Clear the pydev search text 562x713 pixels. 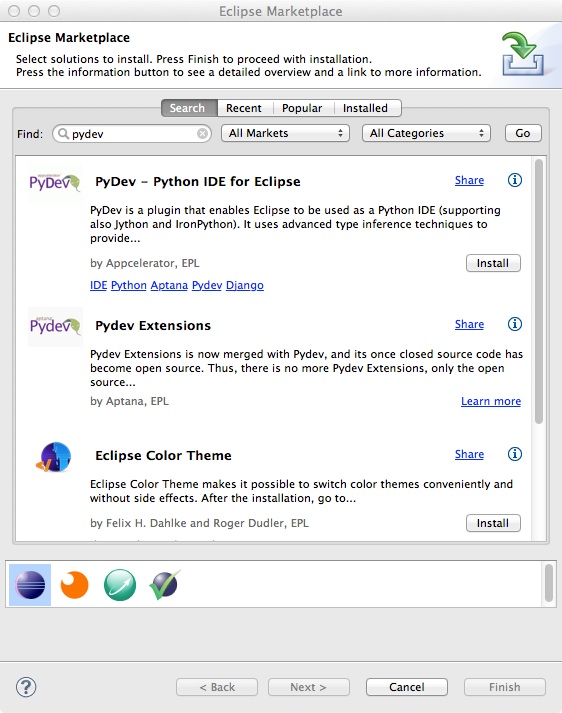202,133
